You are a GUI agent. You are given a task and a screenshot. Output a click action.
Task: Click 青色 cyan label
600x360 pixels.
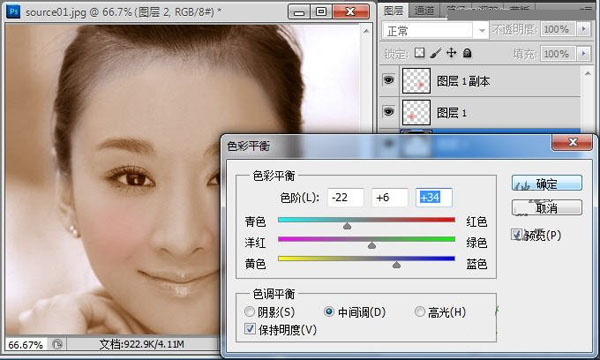(255, 222)
